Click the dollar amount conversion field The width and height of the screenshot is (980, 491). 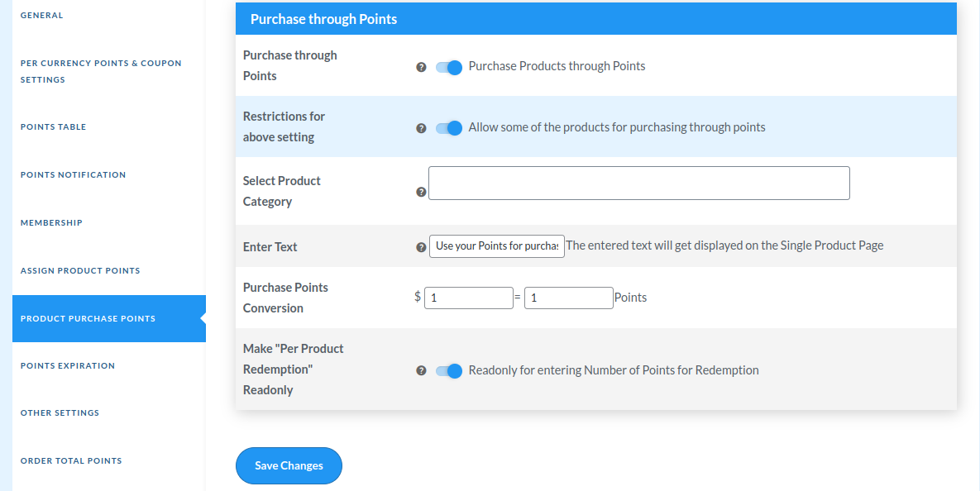(x=468, y=298)
